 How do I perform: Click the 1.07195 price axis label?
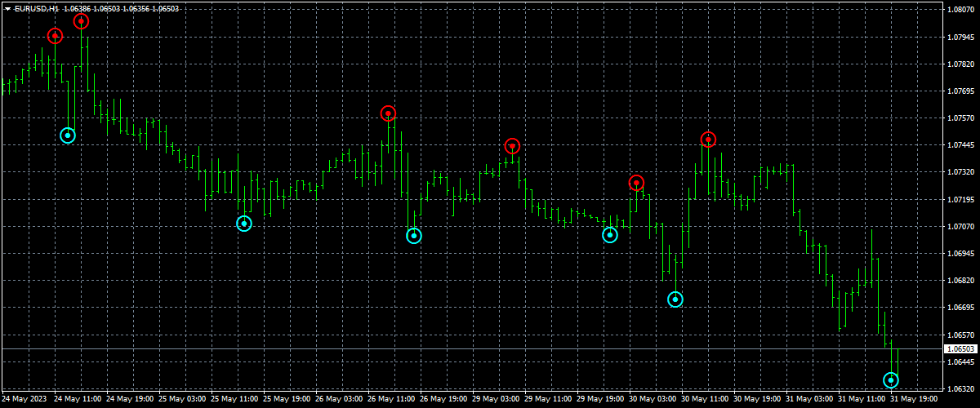point(961,199)
